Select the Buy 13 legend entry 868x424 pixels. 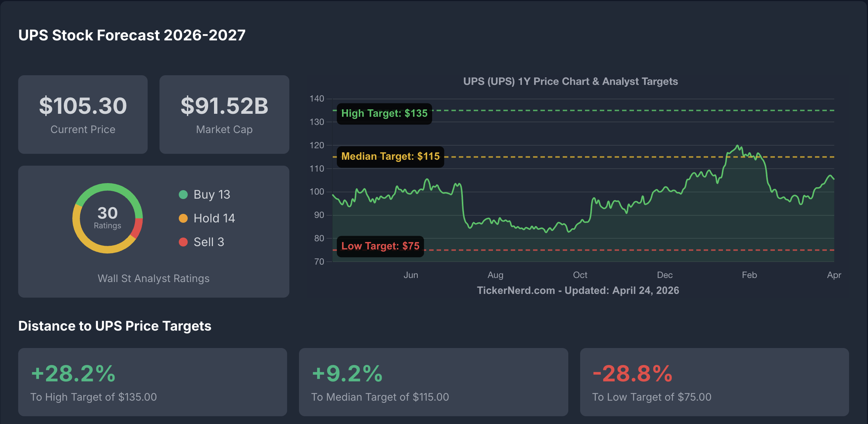212,195
